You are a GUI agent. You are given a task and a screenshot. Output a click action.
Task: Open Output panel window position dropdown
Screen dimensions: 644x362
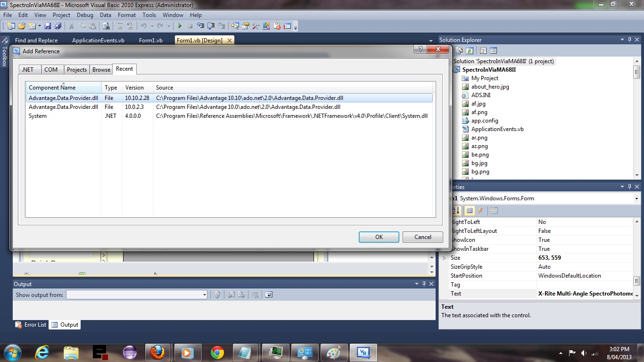(x=416, y=284)
